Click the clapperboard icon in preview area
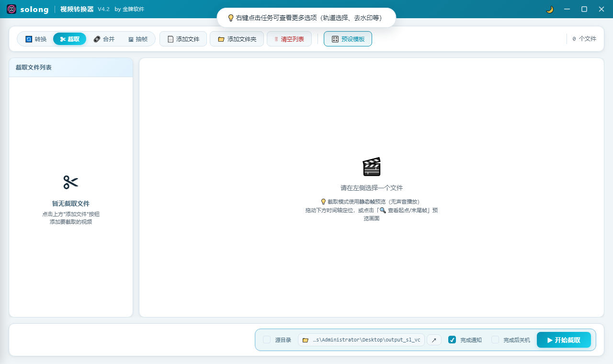The image size is (613, 364). (x=372, y=167)
